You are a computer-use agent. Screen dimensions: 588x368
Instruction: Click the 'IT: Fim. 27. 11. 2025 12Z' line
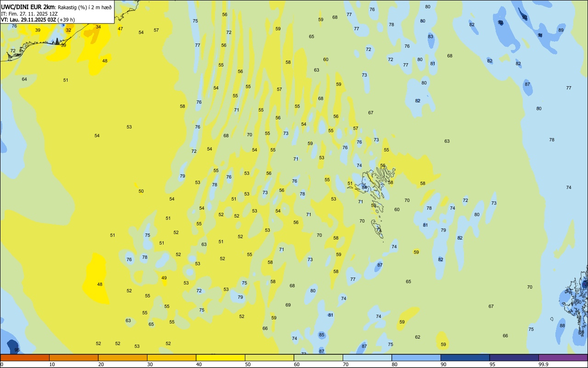click(29, 13)
